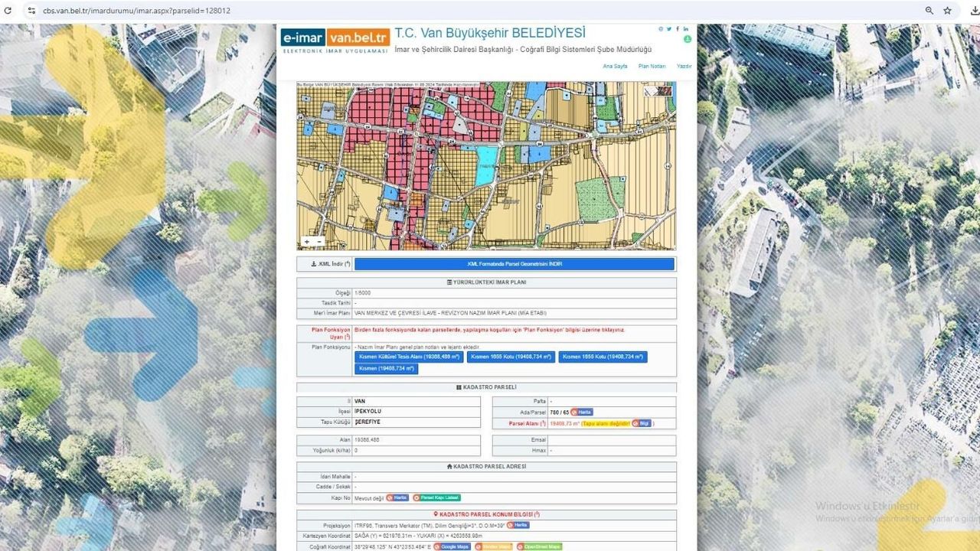Go to Ana Sayfa
This screenshot has height=551, width=980.
[x=615, y=67]
